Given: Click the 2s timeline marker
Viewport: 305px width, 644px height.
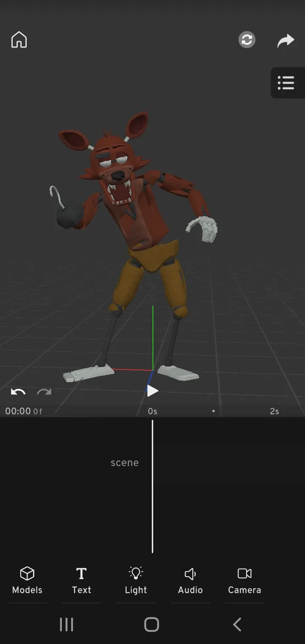Looking at the screenshot, I should click(x=274, y=411).
